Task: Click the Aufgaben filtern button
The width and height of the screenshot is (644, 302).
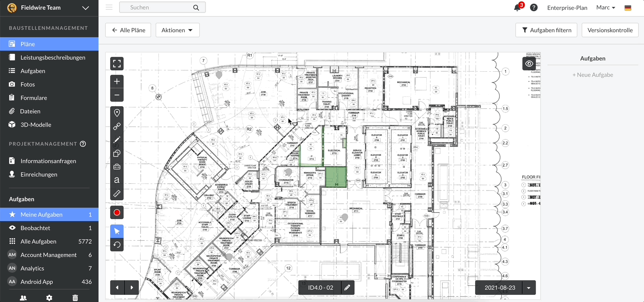Action: 546,30
